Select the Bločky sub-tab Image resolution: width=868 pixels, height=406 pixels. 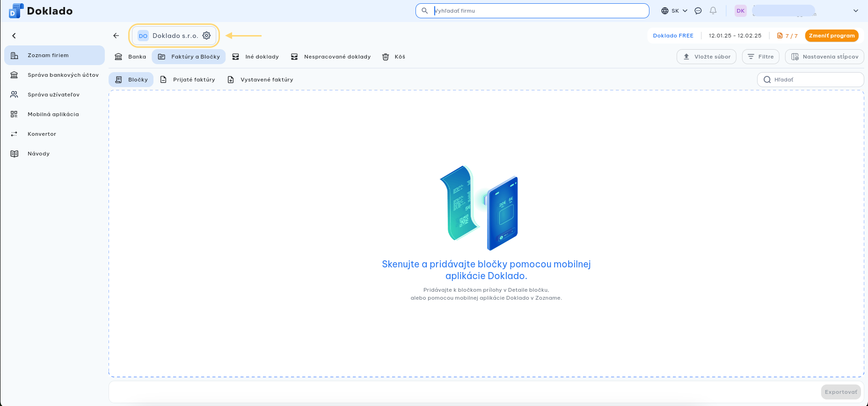click(131, 80)
